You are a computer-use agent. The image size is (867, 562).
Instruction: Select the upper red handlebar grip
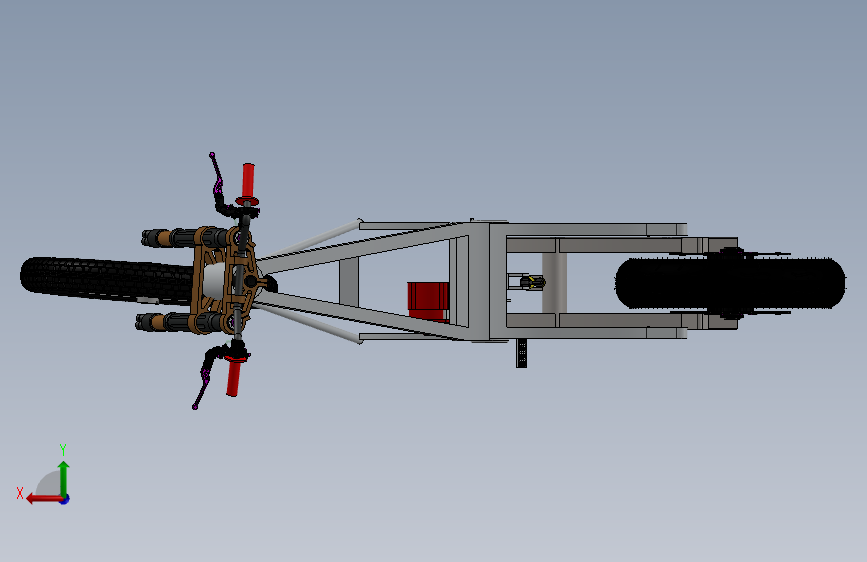pyautogui.click(x=248, y=181)
